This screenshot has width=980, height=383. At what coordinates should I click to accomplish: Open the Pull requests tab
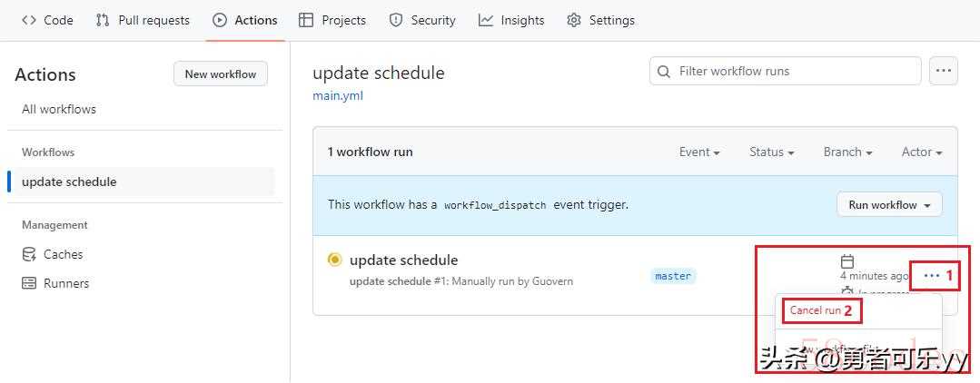[x=143, y=20]
